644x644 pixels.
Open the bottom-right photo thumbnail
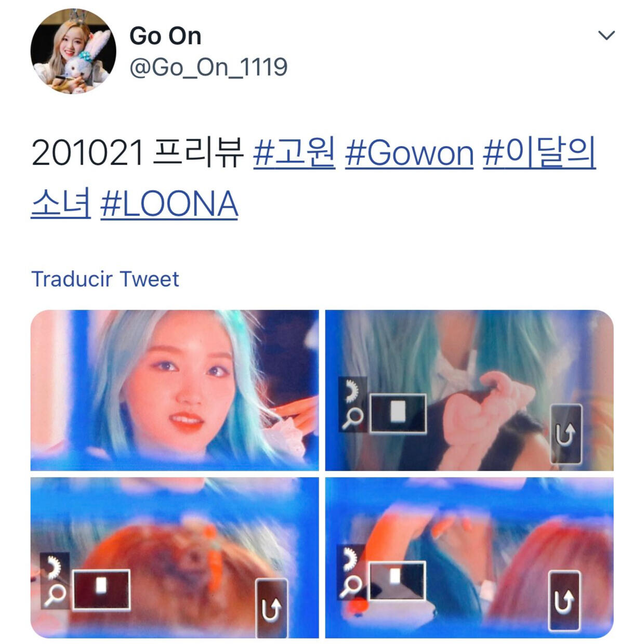click(469, 558)
